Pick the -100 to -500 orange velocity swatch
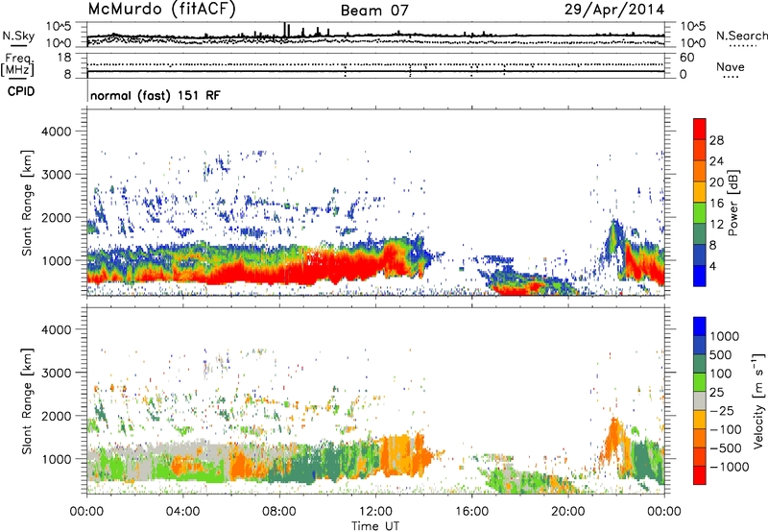The image size is (768, 532). click(700, 438)
